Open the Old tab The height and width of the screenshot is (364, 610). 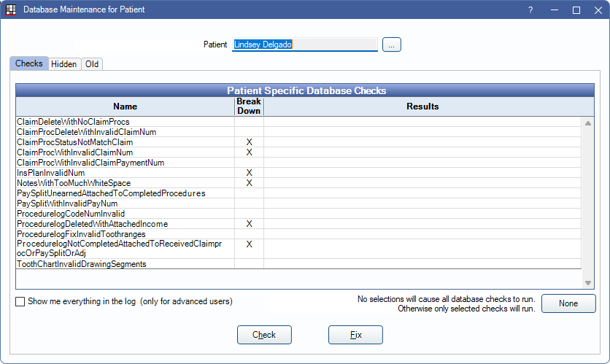(x=92, y=64)
